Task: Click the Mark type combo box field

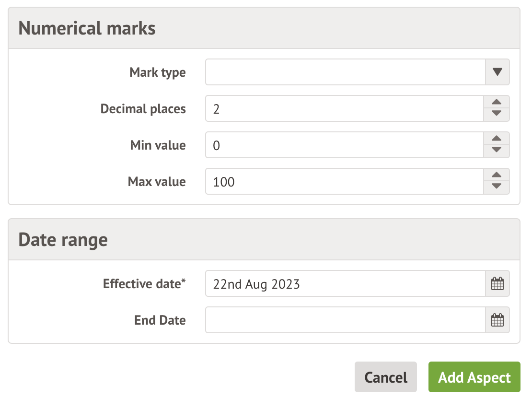Action: [x=345, y=72]
